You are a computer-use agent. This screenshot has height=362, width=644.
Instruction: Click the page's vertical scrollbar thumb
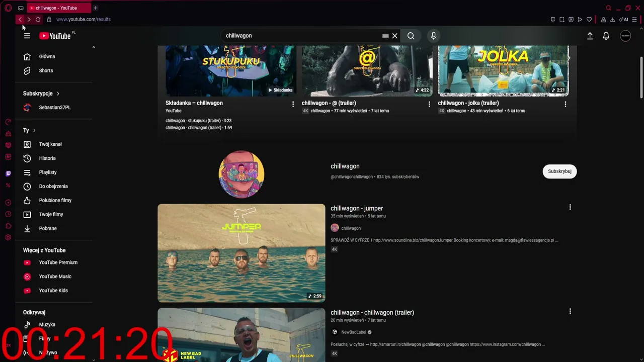tap(641, 77)
